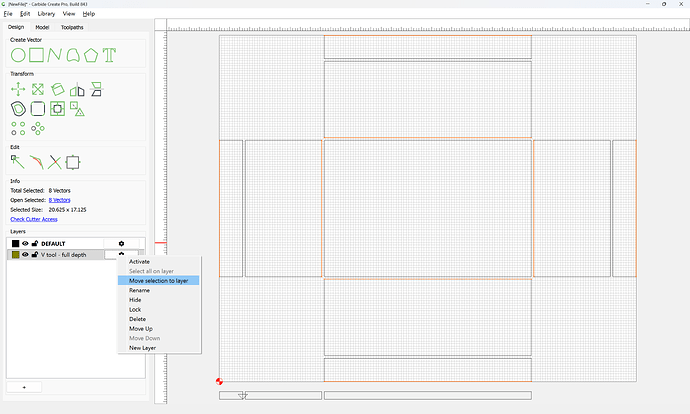Switch to the Toolpaths tab
This screenshot has height=414, width=690.
tap(72, 27)
